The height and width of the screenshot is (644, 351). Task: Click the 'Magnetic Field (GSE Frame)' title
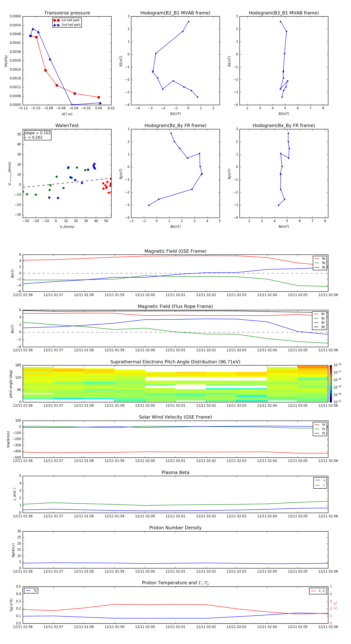175,251
